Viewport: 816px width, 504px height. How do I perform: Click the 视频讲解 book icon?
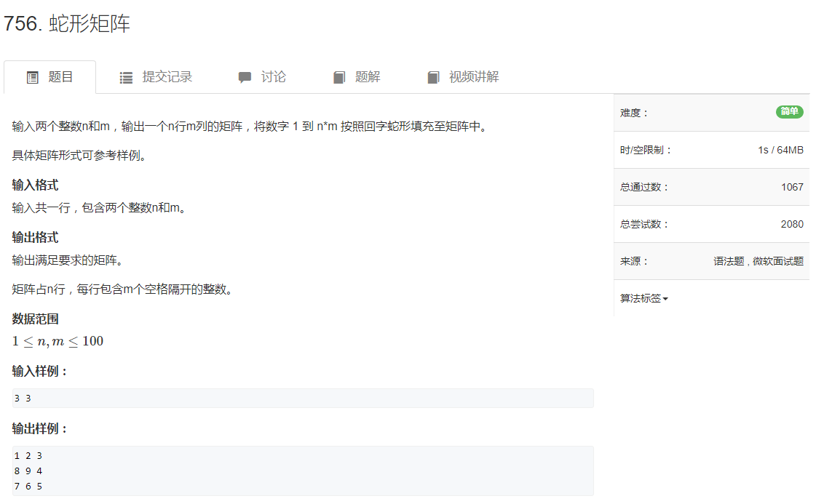[x=432, y=76]
